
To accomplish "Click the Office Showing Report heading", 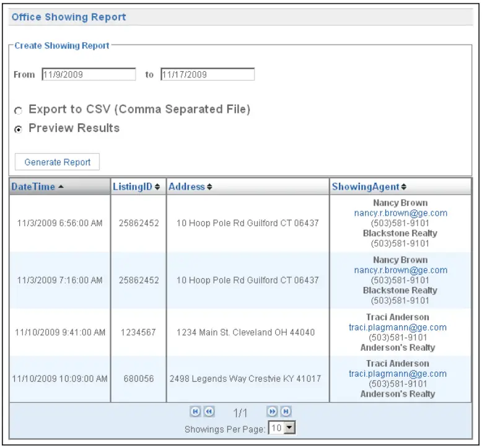I will [69, 17].
